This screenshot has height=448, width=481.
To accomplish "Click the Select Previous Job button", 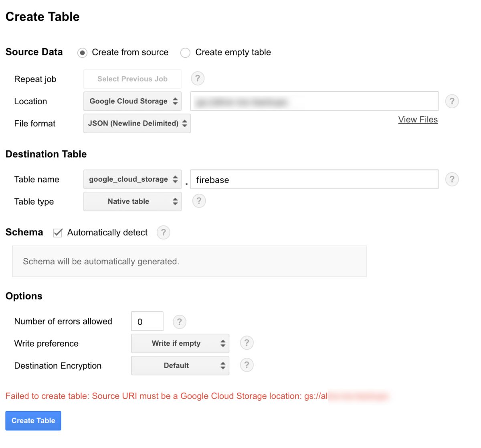I will pos(132,79).
